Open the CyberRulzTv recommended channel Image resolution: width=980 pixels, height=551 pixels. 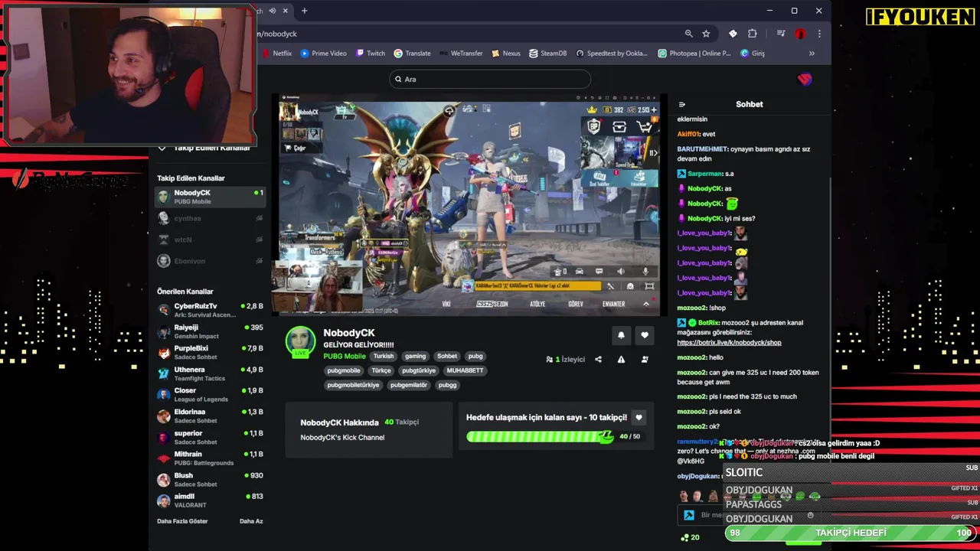tap(210, 310)
